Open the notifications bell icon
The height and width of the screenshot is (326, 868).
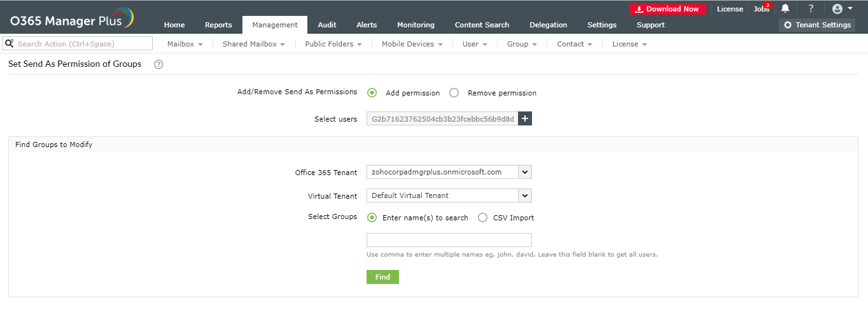point(785,8)
